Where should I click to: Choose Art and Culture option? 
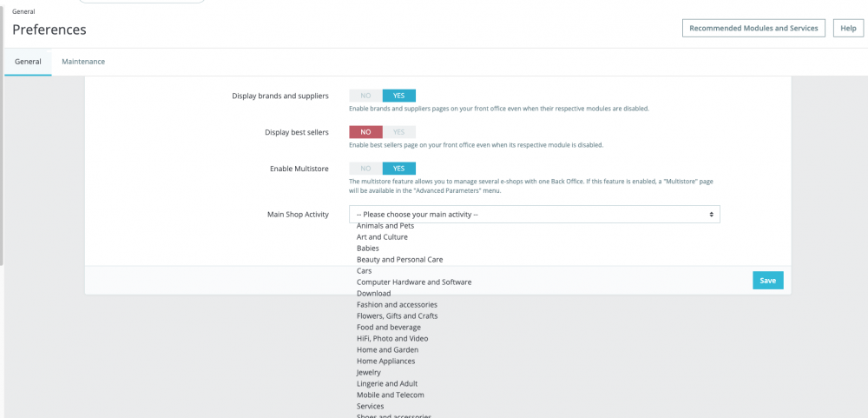[382, 236]
